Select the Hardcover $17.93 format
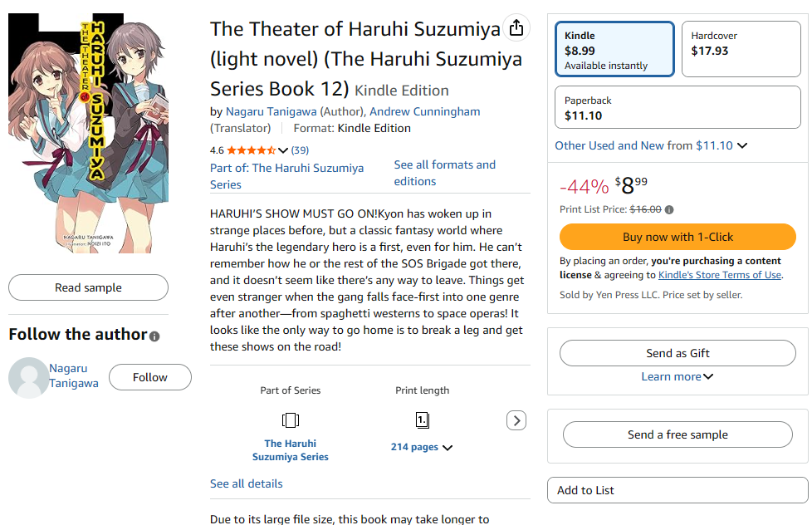 point(741,50)
